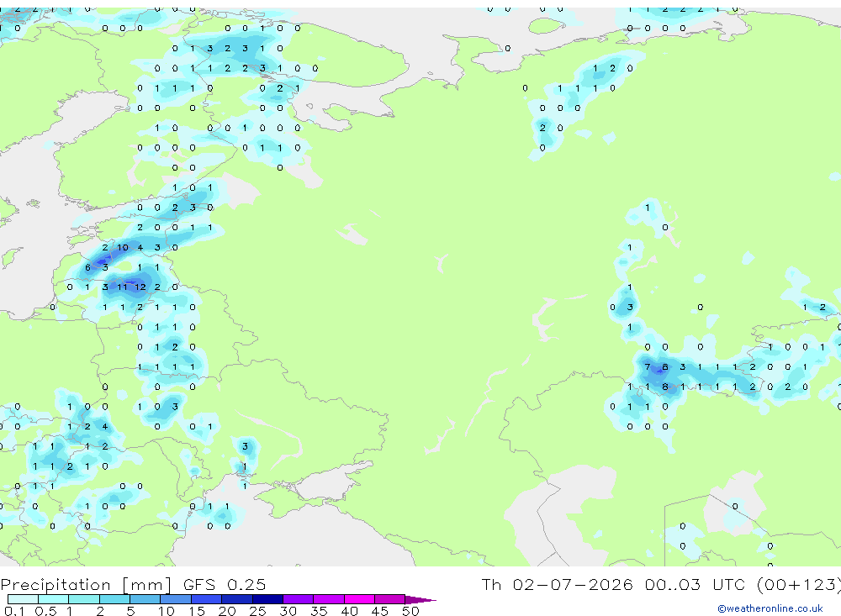Viewport: 841px width, 616px height.
Task: Click the over-50 mm arrow tip of the legend
Action: (421, 600)
